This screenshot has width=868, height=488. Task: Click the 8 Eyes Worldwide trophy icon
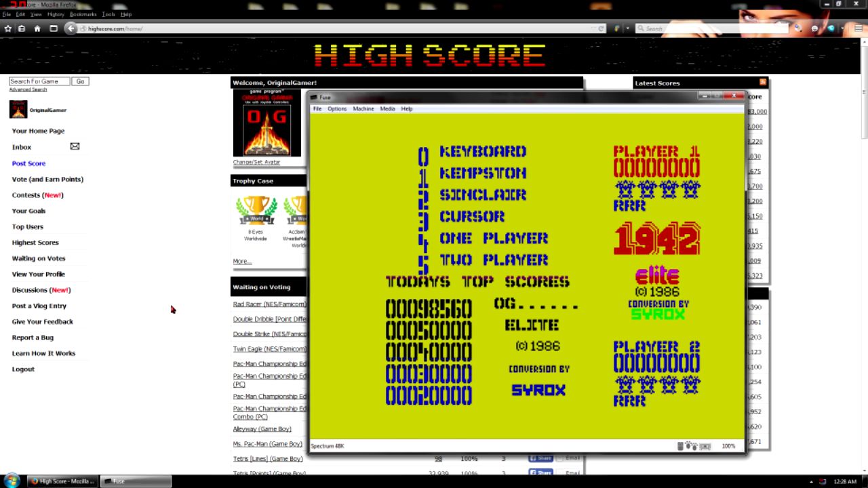click(256, 211)
